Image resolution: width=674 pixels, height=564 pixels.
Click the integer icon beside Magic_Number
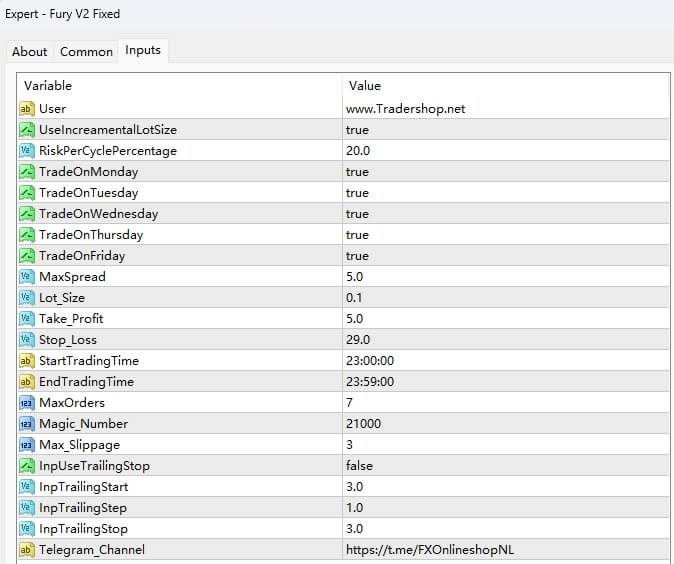[x=27, y=424]
